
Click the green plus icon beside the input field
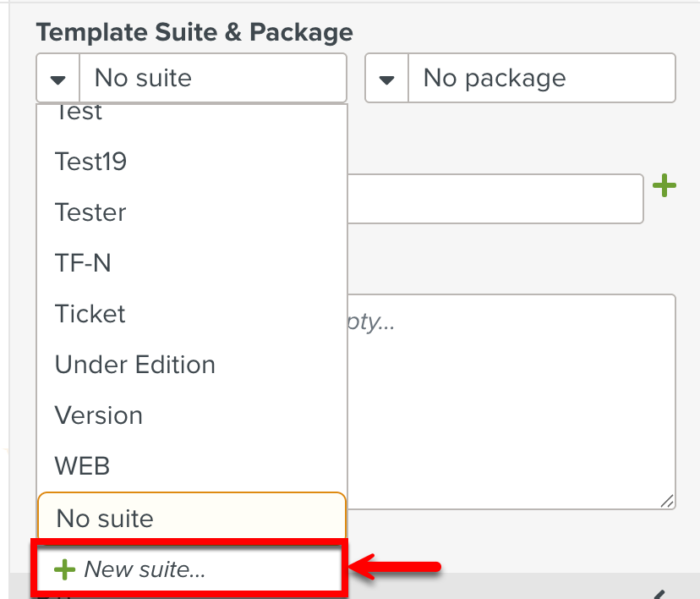tap(665, 185)
